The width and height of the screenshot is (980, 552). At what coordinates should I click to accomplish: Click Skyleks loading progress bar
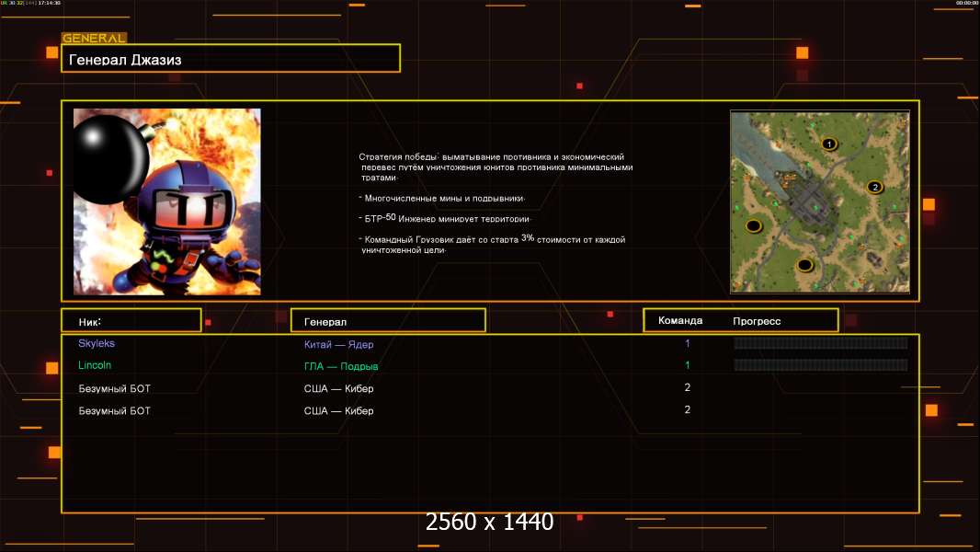tap(821, 342)
